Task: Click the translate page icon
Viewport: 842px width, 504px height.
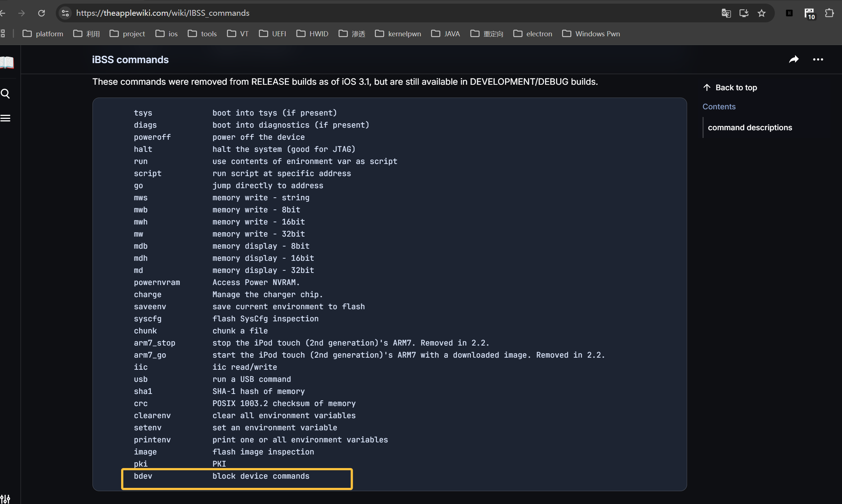Action: (726, 13)
